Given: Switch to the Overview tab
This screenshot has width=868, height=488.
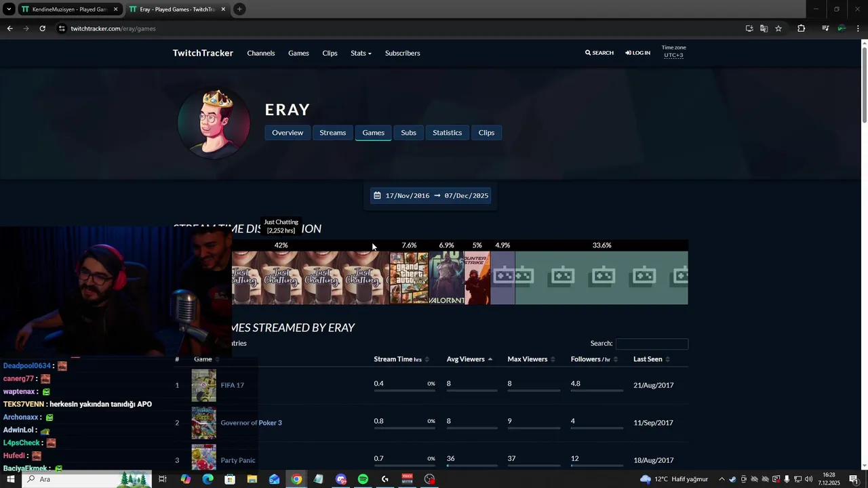Looking at the screenshot, I should [x=288, y=133].
